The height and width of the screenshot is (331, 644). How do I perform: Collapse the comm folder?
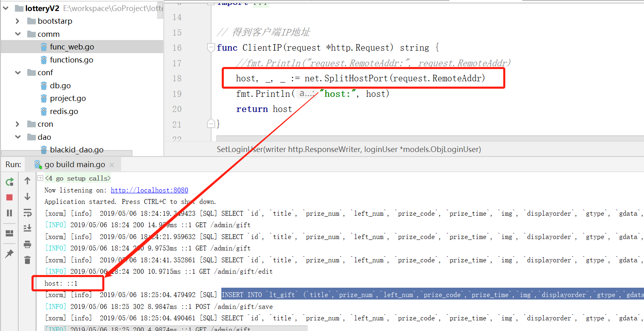pos(18,34)
